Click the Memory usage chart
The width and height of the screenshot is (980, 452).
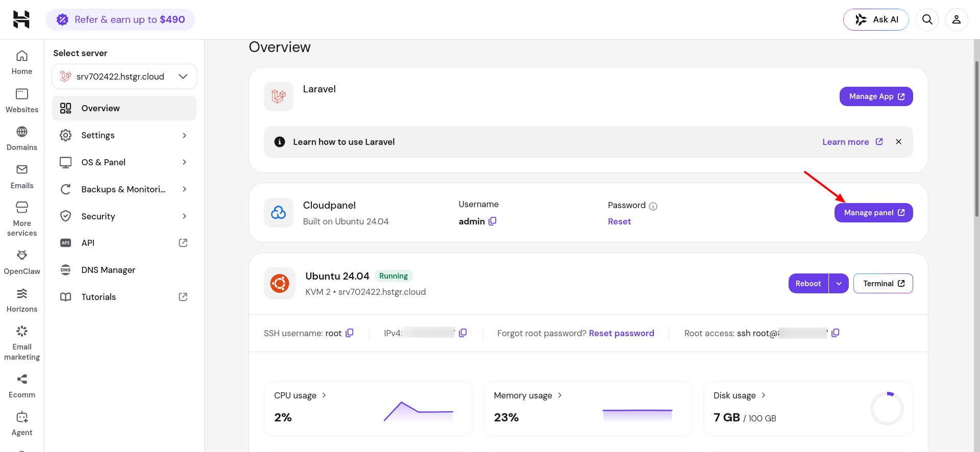[x=638, y=415]
